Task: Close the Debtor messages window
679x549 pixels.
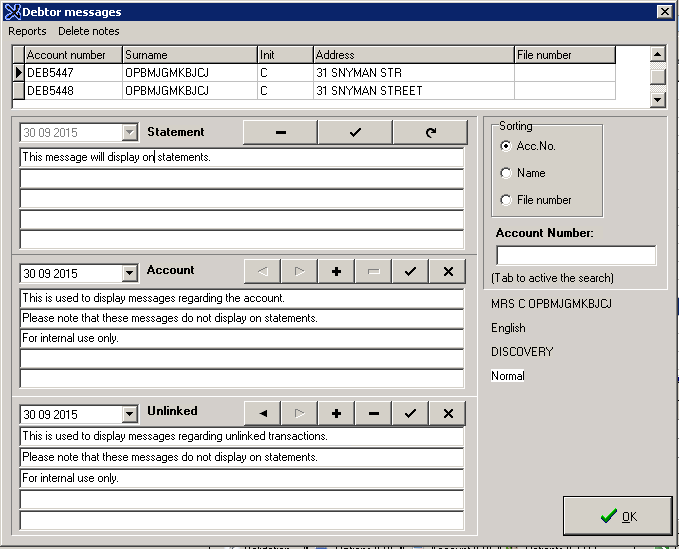Action: 664,12
